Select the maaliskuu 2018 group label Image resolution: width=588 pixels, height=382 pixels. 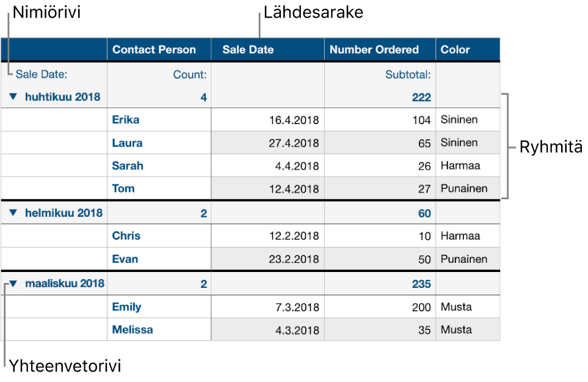(x=65, y=284)
